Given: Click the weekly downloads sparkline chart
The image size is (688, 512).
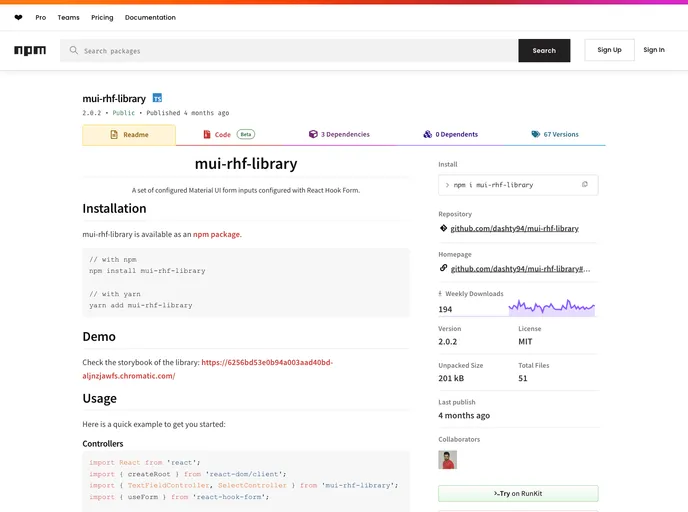Looking at the screenshot, I should (552, 307).
